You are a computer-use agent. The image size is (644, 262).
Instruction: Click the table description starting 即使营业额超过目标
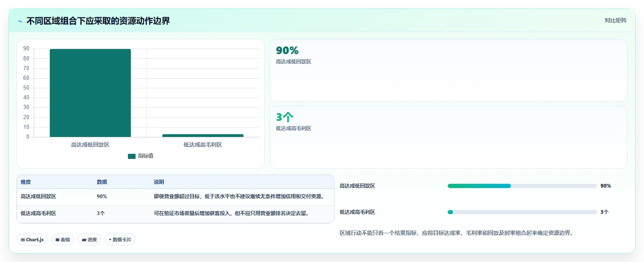point(239,196)
